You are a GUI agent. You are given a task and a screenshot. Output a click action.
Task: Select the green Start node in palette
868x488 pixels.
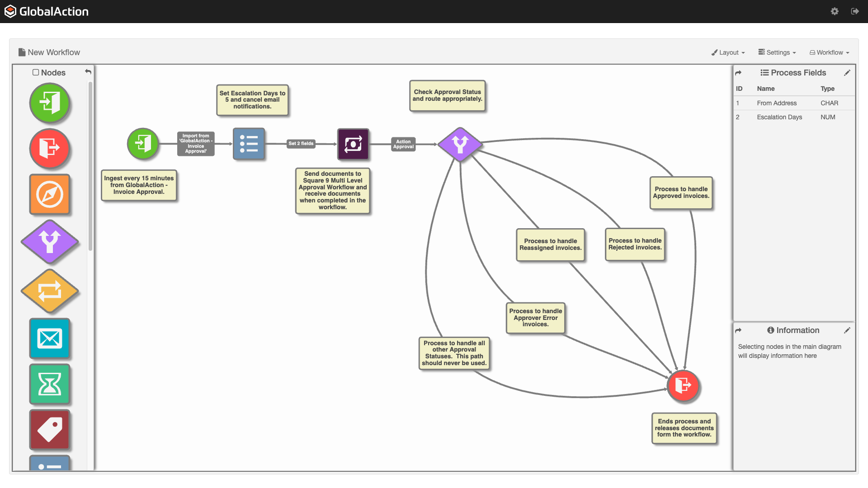pyautogui.click(x=49, y=103)
